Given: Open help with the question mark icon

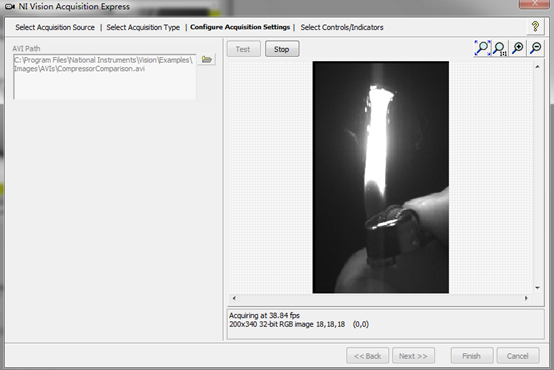Looking at the screenshot, I should (x=535, y=27).
